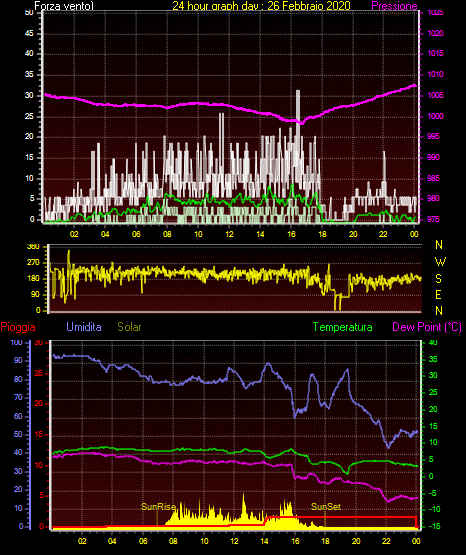The height and width of the screenshot is (555, 466).
Task: Click the red '15' rain axis value
Action: (39, 434)
